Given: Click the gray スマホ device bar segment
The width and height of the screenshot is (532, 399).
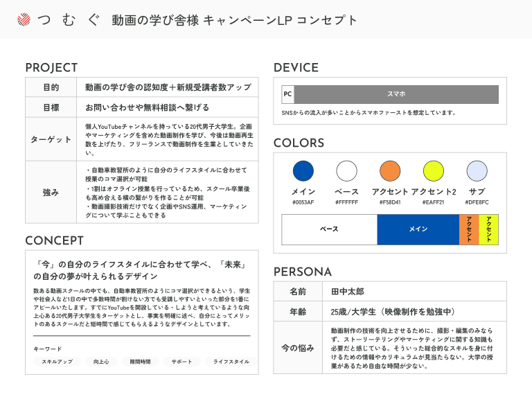Looking at the screenshot, I should (x=396, y=94).
